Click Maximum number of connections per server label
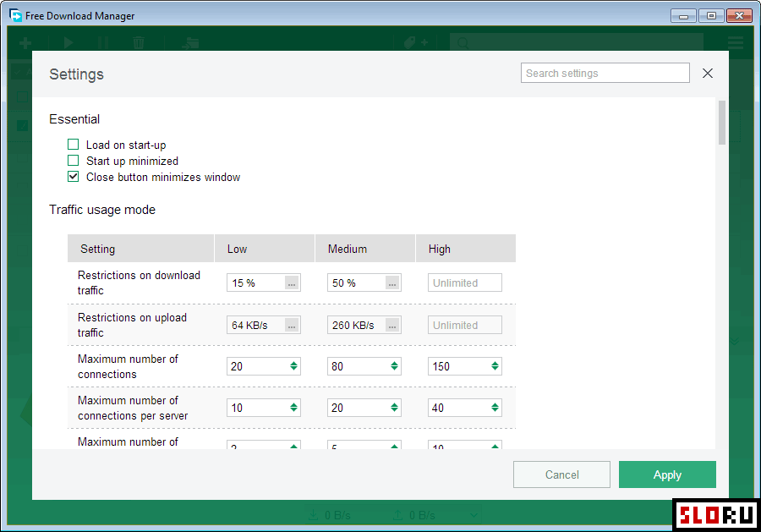The height and width of the screenshot is (532, 761). 133,408
